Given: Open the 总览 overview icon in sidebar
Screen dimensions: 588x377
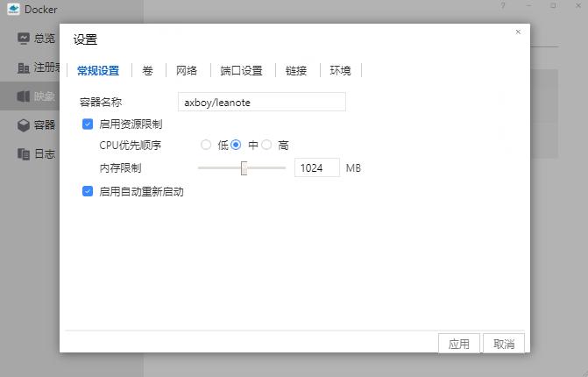Looking at the screenshot, I should click(24, 39).
